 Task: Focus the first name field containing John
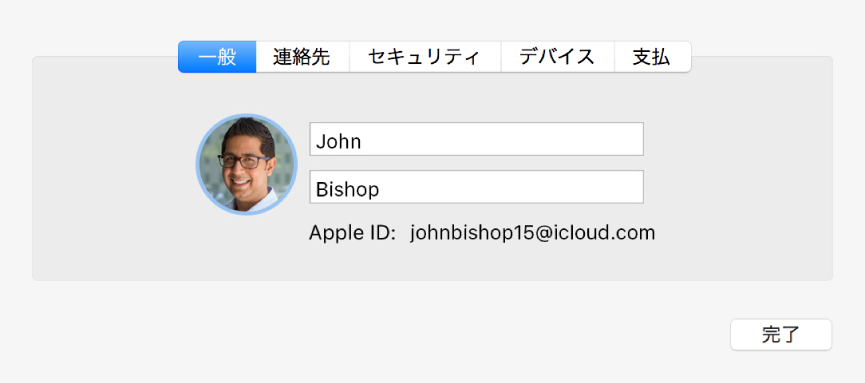pyautogui.click(x=477, y=139)
